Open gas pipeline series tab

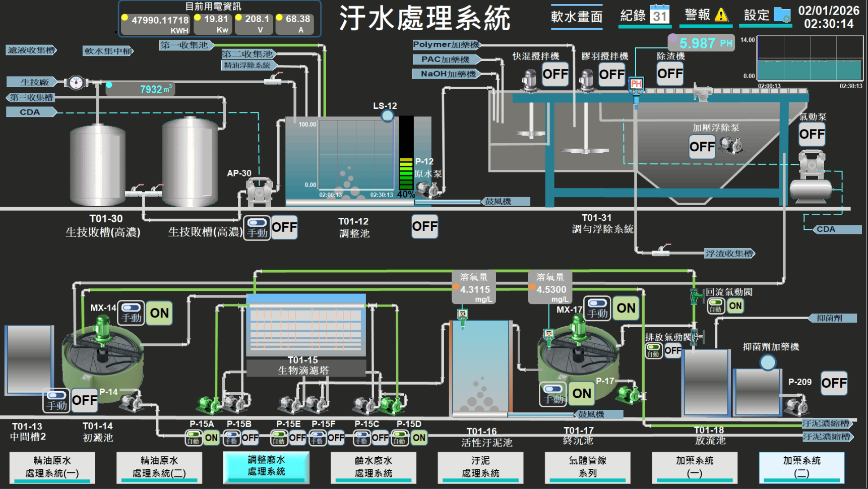[x=587, y=467]
